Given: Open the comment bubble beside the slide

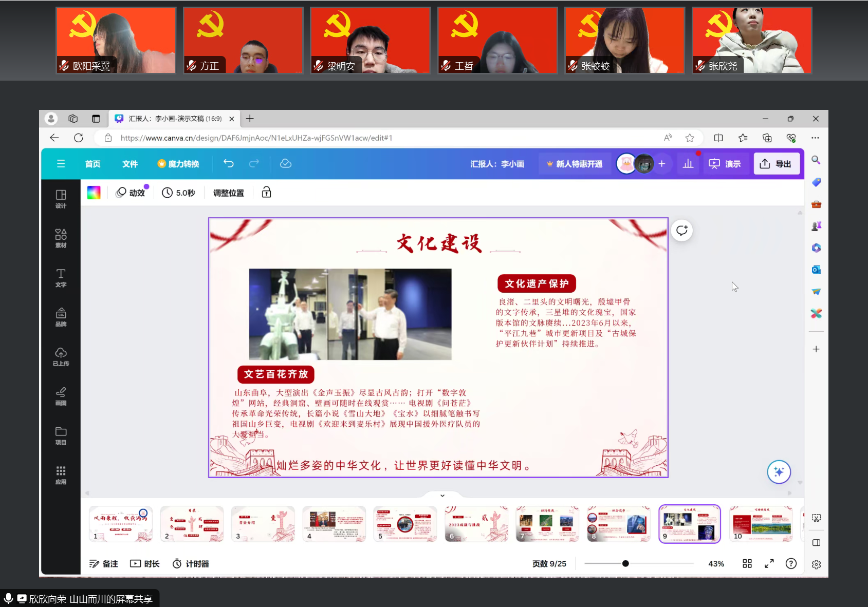Looking at the screenshot, I should pyautogui.click(x=681, y=230).
